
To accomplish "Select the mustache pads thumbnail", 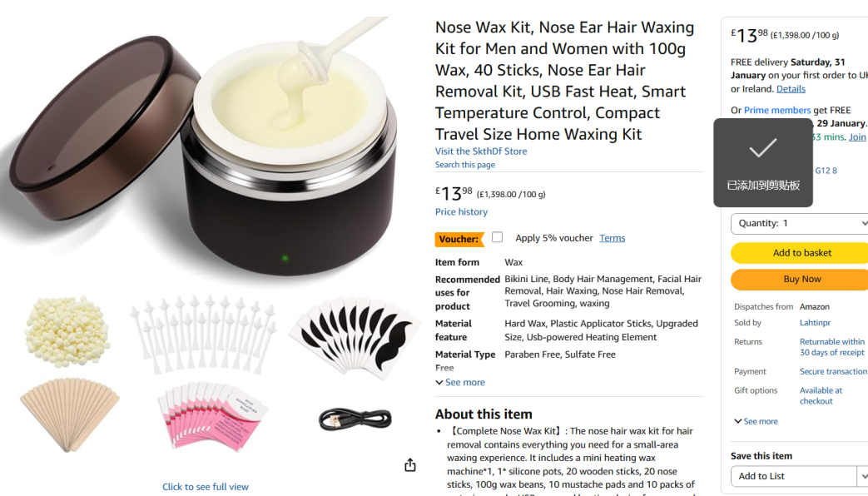I will (x=355, y=338).
